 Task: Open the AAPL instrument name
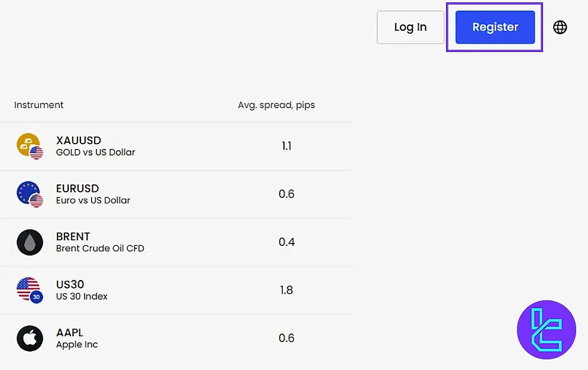(70, 333)
